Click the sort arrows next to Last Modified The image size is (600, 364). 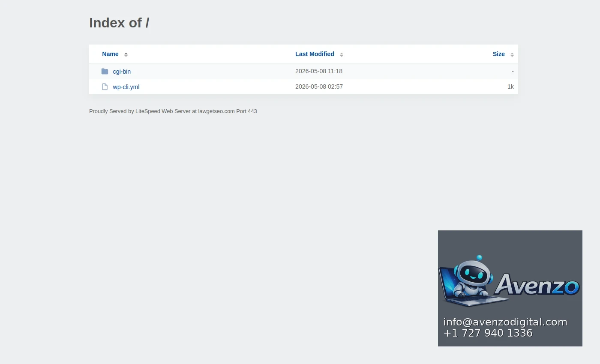point(342,54)
